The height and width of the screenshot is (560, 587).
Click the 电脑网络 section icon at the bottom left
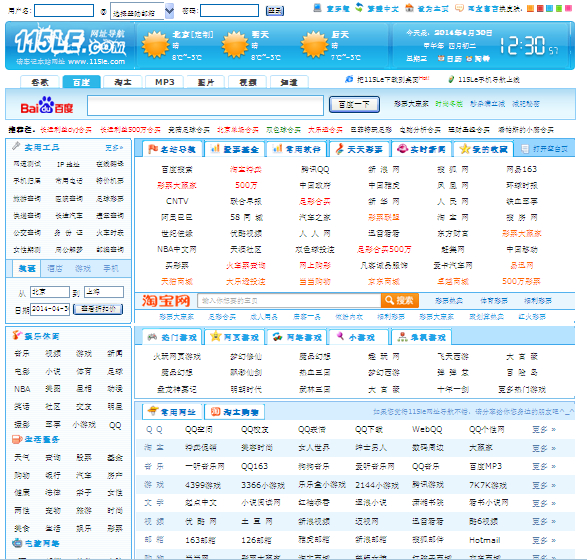click(x=17, y=542)
